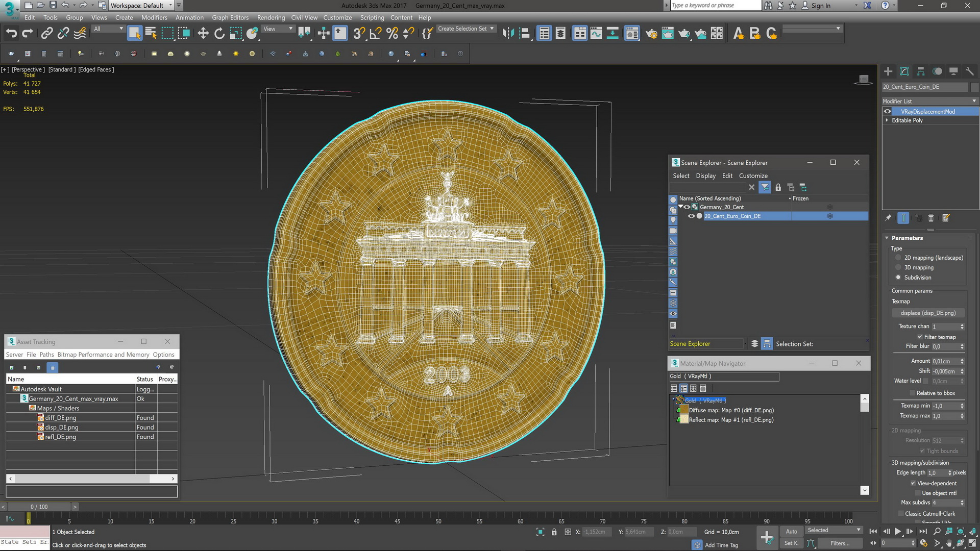Activate the Select and Link tool
The width and height of the screenshot is (980, 551).
coord(47,34)
